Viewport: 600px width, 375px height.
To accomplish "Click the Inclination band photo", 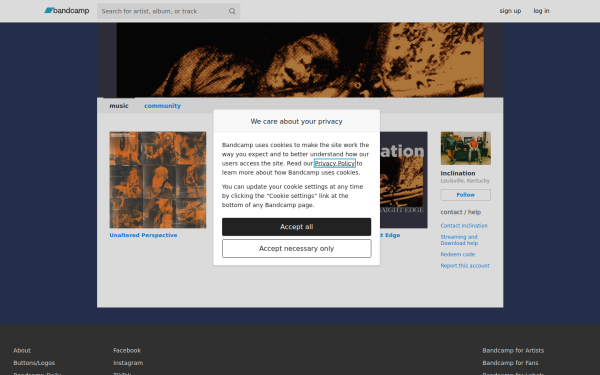I will [465, 148].
